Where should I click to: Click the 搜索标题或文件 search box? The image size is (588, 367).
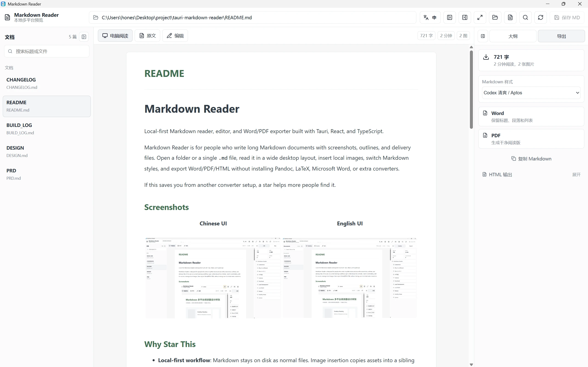47,51
